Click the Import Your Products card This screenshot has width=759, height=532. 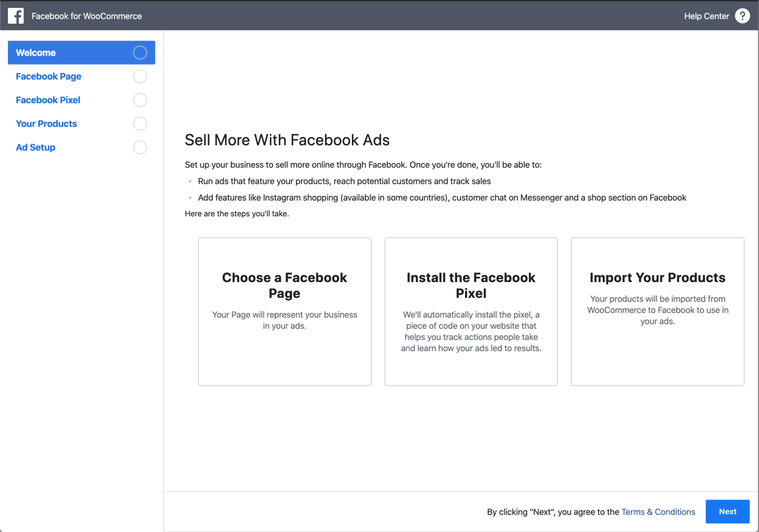(658, 312)
